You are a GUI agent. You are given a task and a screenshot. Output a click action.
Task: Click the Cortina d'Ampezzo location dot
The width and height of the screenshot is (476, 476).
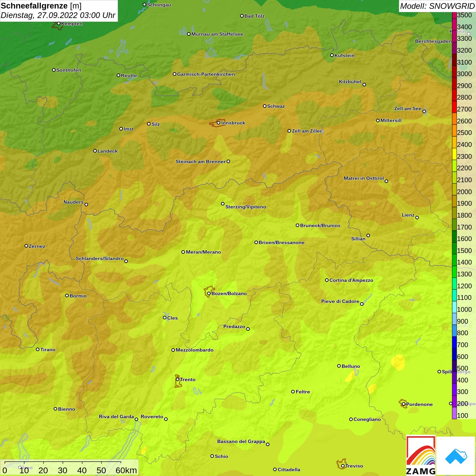coord(327,280)
